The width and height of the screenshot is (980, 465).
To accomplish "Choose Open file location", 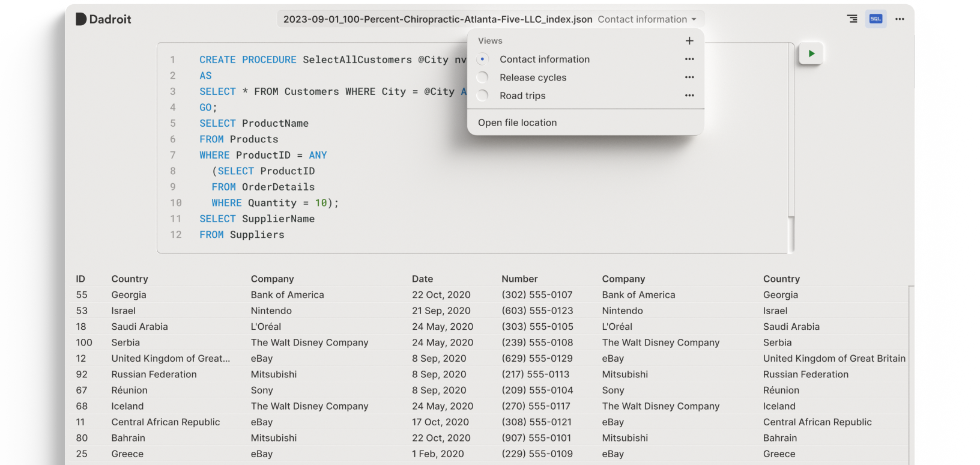I will (518, 123).
